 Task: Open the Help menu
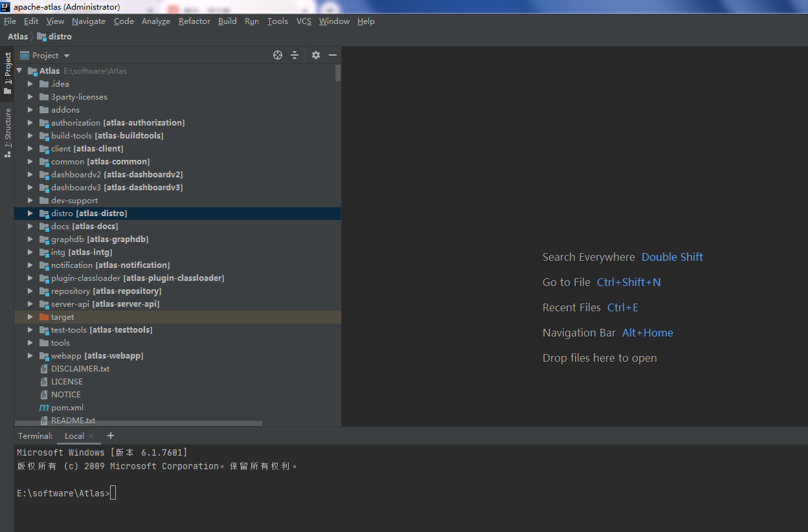(366, 21)
